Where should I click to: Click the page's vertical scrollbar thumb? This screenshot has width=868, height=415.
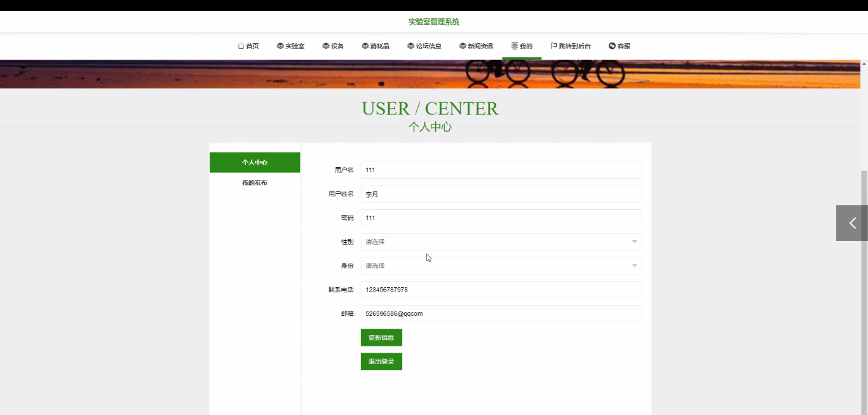tap(864, 292)
